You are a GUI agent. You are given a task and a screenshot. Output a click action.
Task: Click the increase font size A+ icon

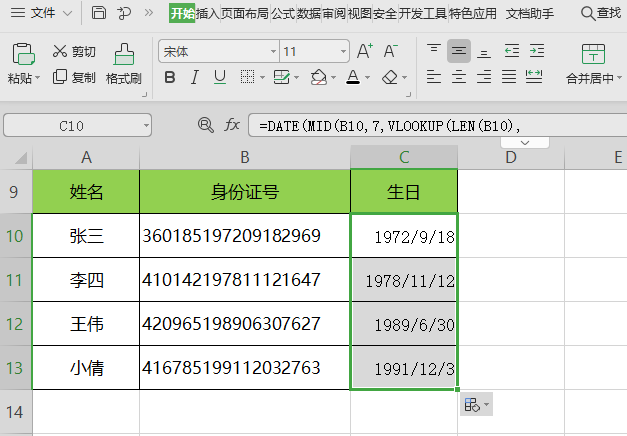pos(364,51)
